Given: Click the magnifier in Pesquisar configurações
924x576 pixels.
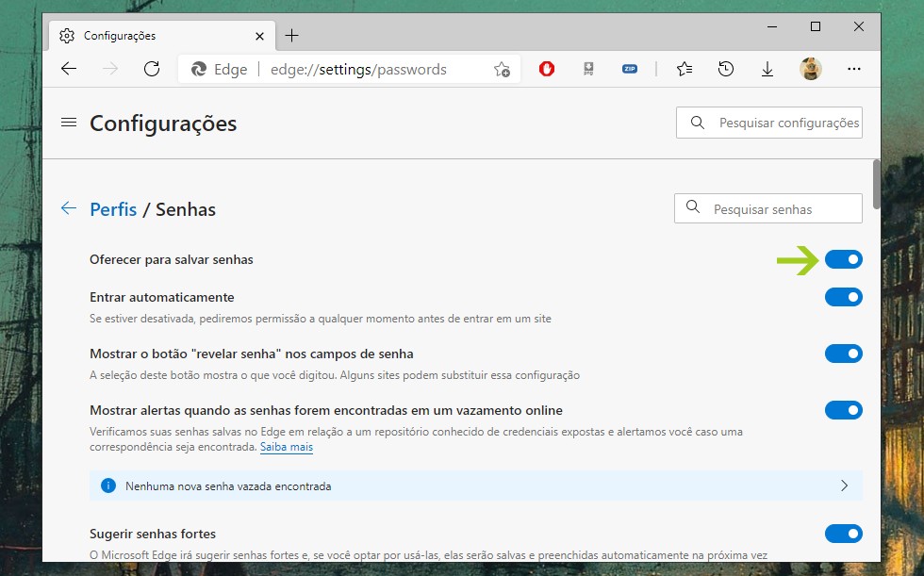Looking at the screenshot, I should (697, 123).
